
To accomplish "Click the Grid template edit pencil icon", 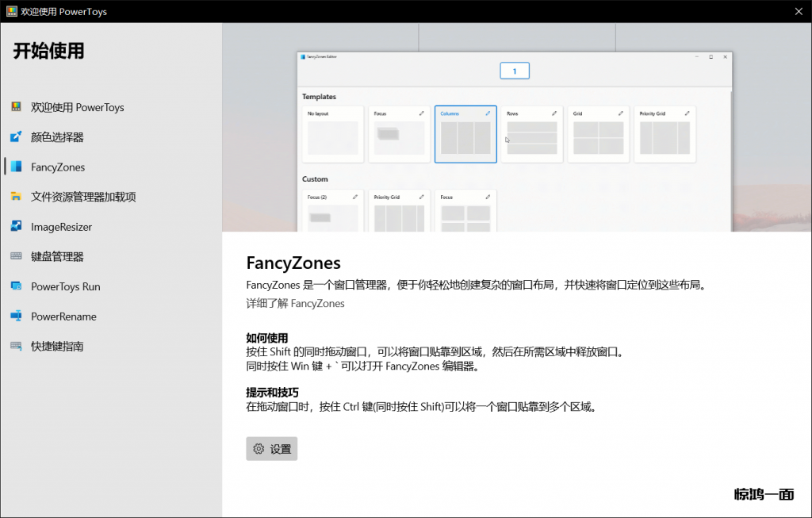I will click(620, 113).
